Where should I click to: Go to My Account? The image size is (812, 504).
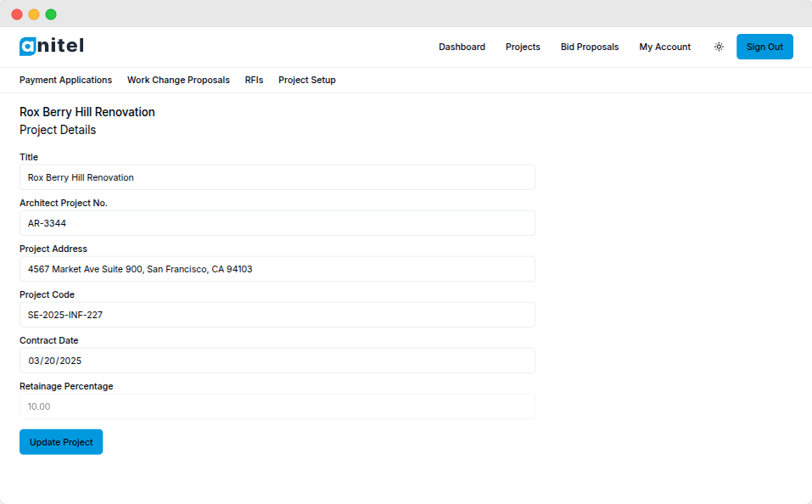pyautogui.click(x=664, y=47)
